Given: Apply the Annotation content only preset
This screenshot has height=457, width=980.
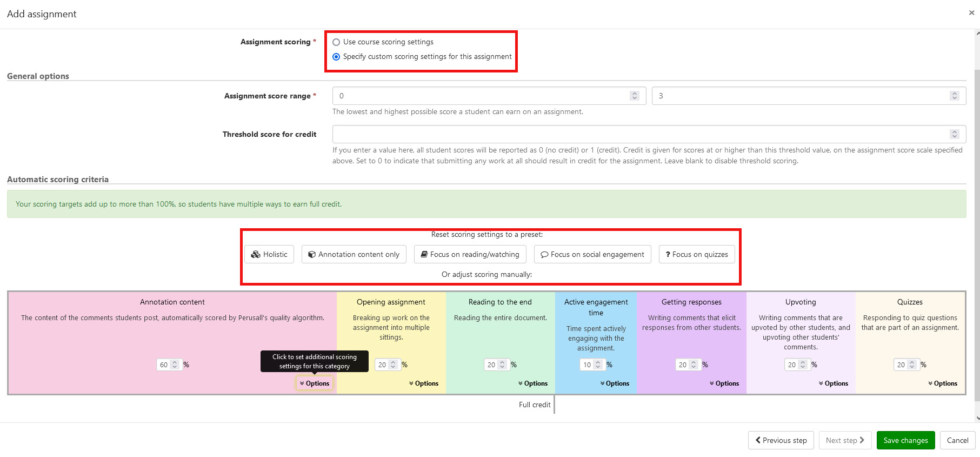Looking at the screenshot, I should pyautogui.click(x=354, y=254).
